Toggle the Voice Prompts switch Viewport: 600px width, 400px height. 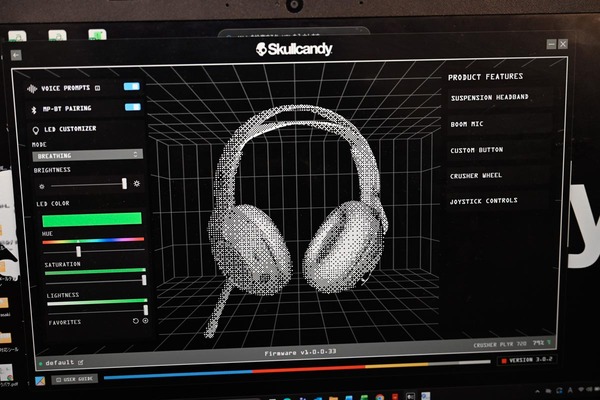[x=132, y=87]
